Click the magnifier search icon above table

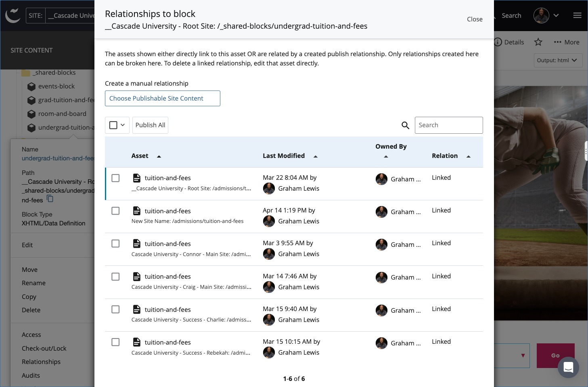coord(405,125)
